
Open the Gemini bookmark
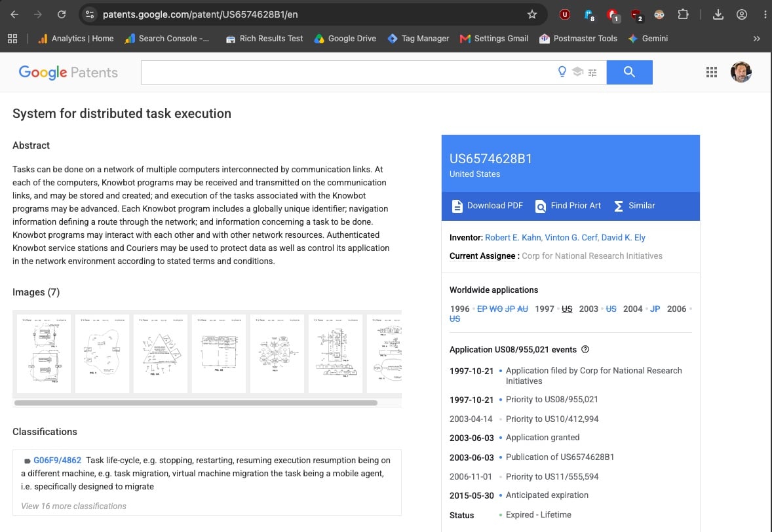coord(648,39)
